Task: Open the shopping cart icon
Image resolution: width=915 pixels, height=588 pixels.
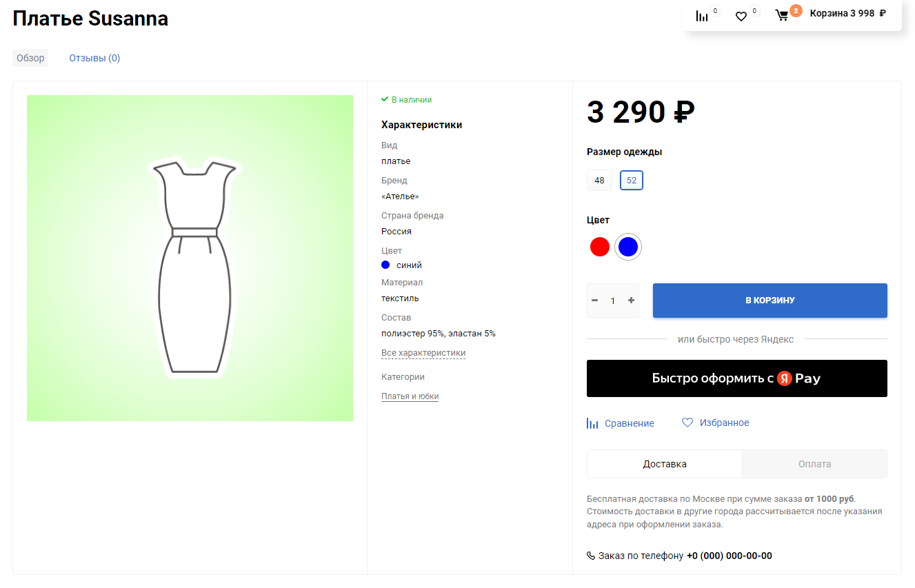Action: (782, 15)
